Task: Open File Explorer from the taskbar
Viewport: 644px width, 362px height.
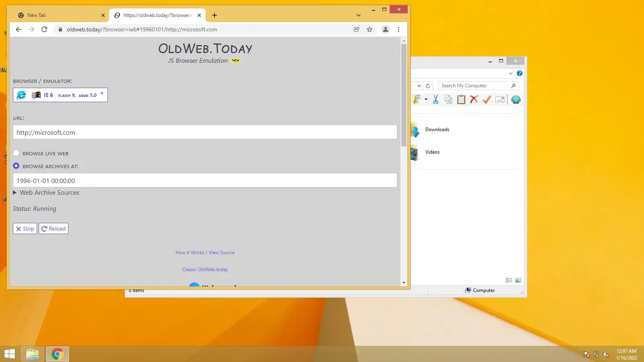Action: 33,354
